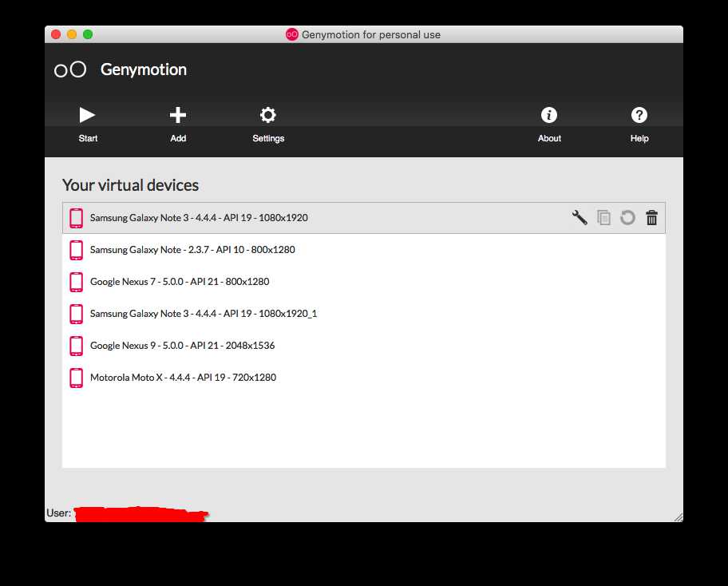Select Google Nexus 7 - 5.0.0 - API 21 device
The width and height of the screenshot is (728, 586).
[363, 282]
